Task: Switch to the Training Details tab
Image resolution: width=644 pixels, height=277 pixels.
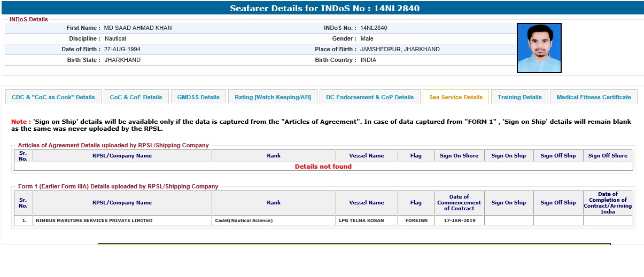Action: point(519,97)
